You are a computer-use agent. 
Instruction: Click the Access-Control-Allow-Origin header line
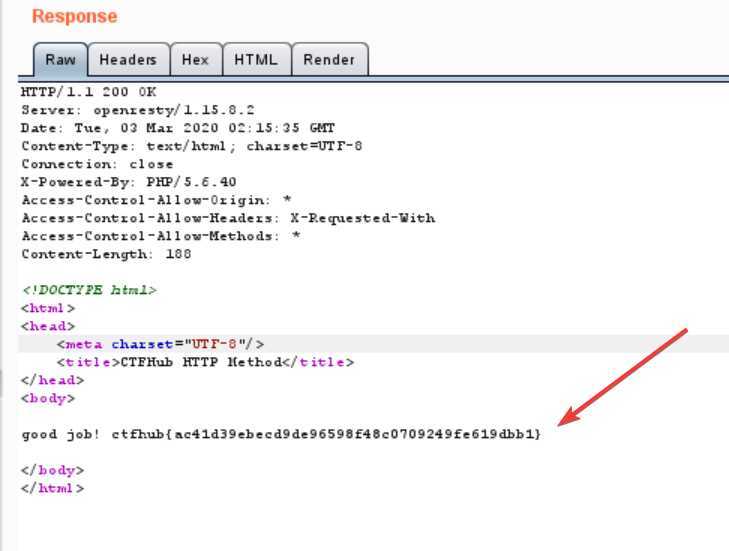pyautogui.click(x=156, y=200)
